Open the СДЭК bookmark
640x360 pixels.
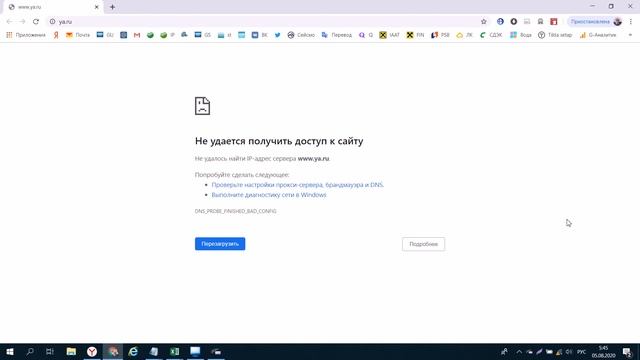click(491, 35)
